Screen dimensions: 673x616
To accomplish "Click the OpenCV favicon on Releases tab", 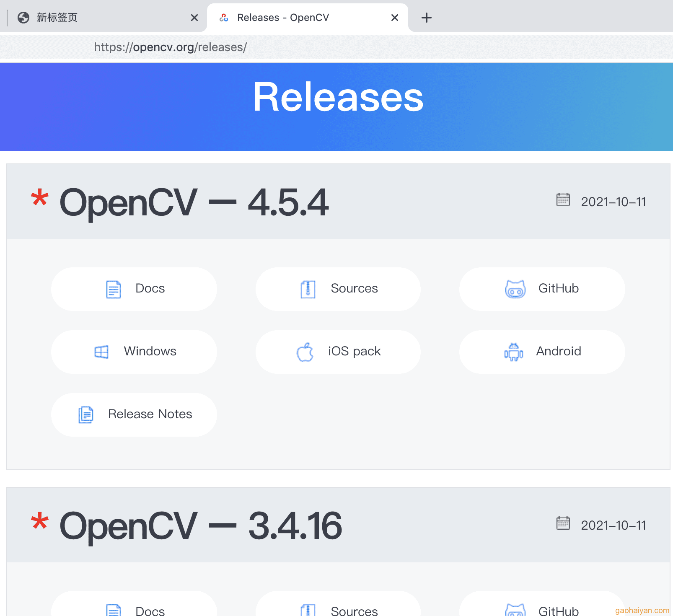I will tap(224, 18).
